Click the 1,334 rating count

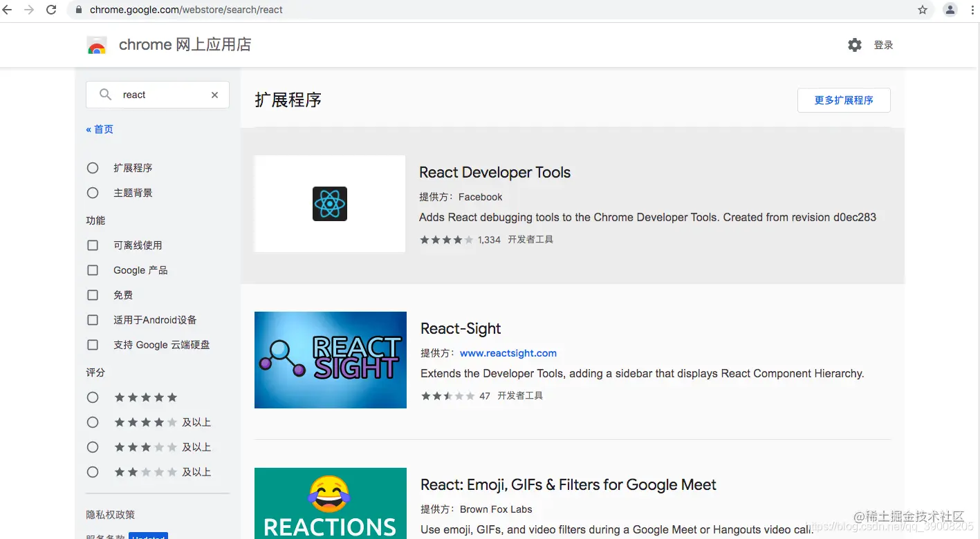(x=489, y=240)
